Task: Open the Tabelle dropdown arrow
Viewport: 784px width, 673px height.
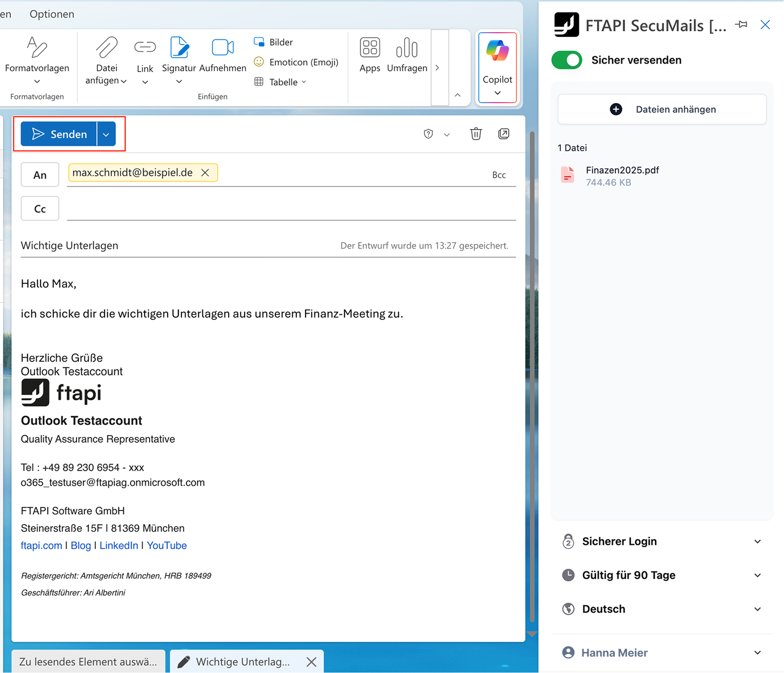Action: pos(304,82)
